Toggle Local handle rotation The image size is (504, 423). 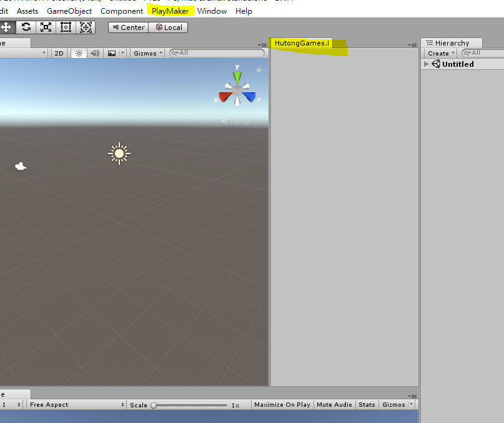pyautogui.click(x=168, y=27)
